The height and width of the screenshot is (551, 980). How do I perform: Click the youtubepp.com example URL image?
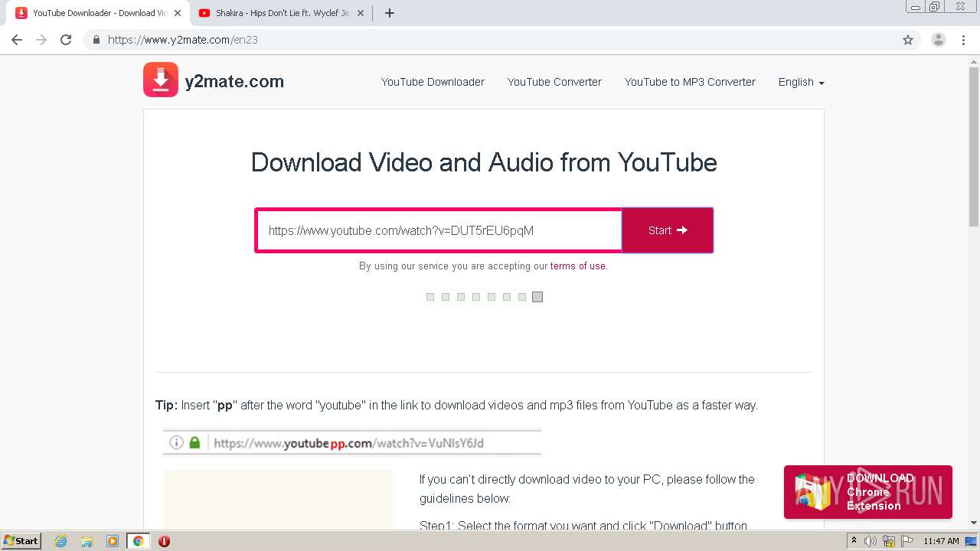coord(352,442)
